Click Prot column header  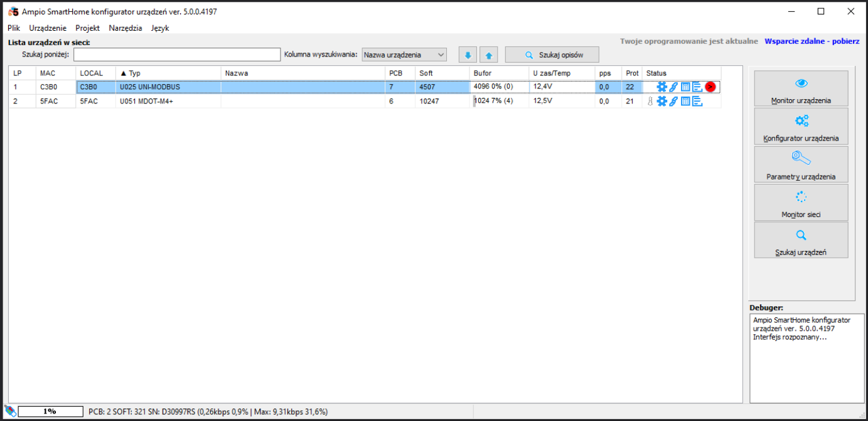[x=633, y=73]
